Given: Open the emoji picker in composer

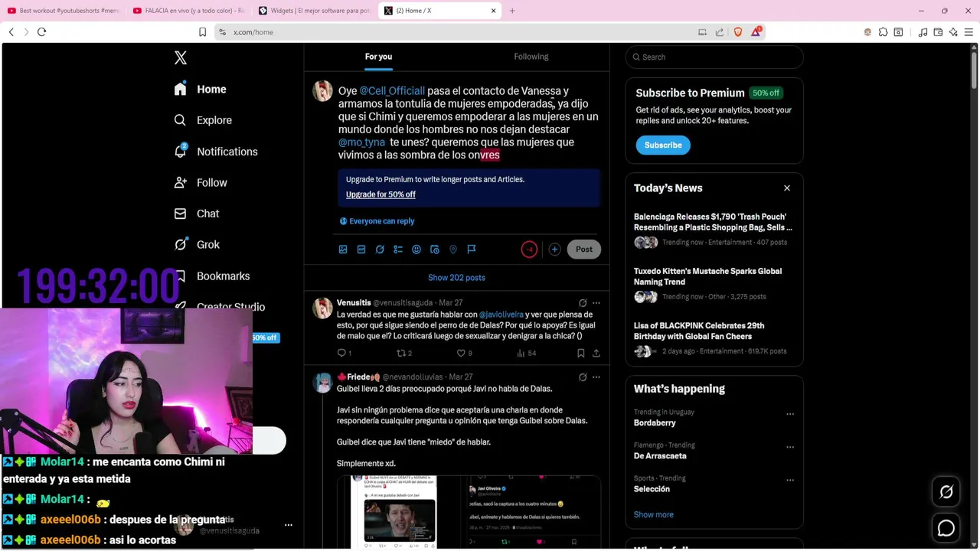Looking at the screenshot, I should (416, 249).
